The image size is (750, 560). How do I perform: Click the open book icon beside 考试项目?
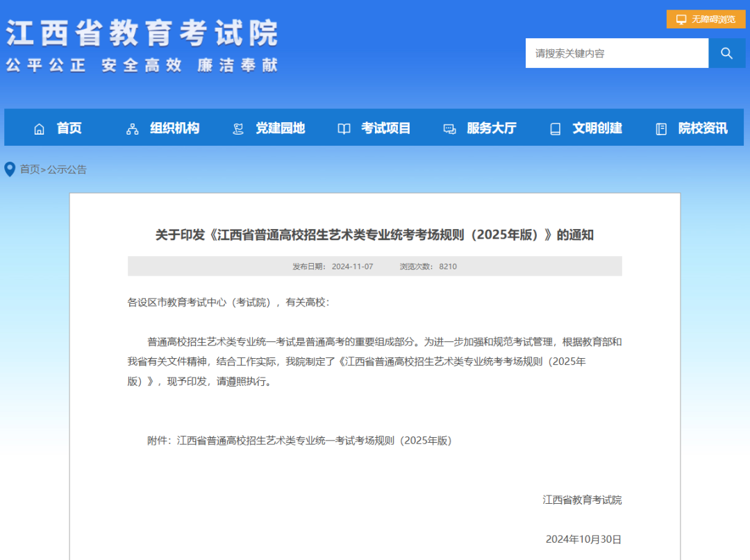(x=344, y=129)
